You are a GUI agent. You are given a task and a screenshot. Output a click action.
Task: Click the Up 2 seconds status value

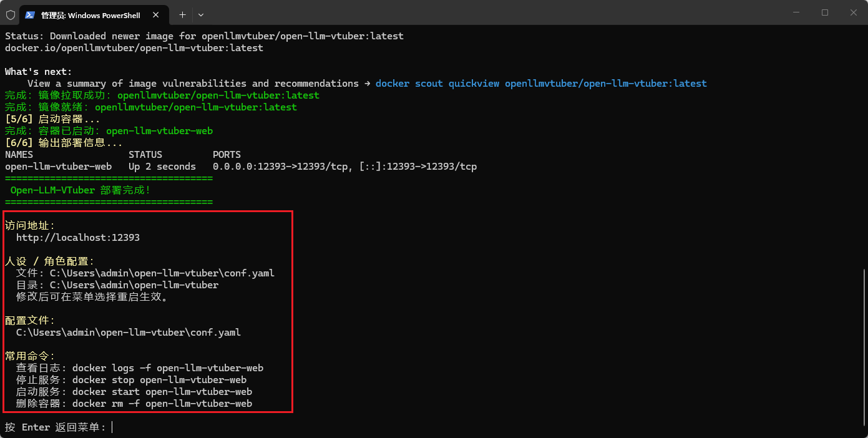[x=162, y=167]
